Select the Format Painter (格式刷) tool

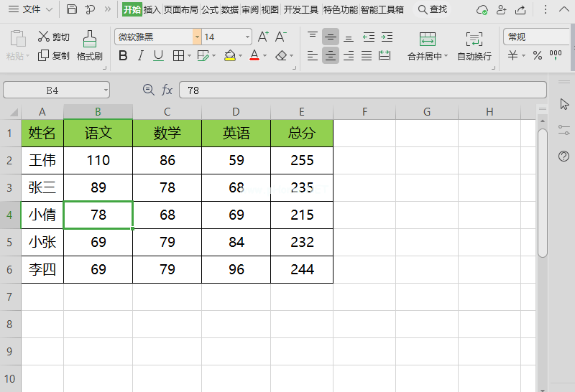pos(89,46)
